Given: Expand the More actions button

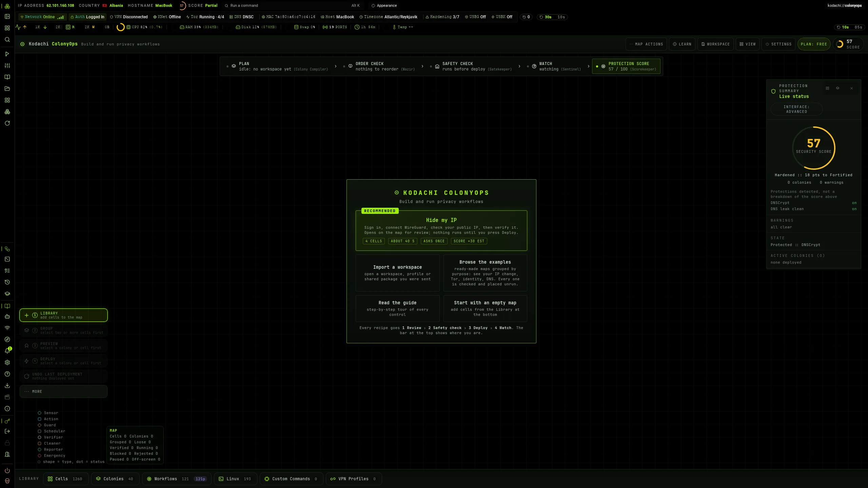Looking at the screenshot, I should tap(63, 391).
